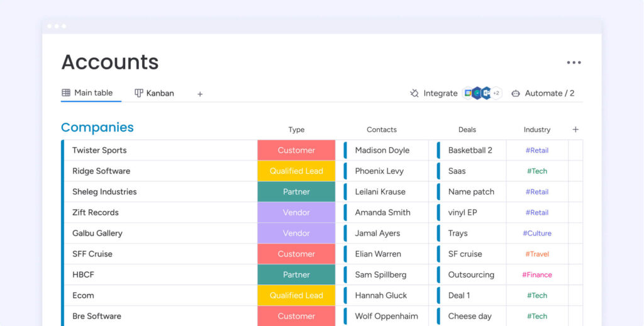This screenshot has height=326, width=644.
Task: Open the #Retail tag for Zift Records
Action: coord(537,213)
